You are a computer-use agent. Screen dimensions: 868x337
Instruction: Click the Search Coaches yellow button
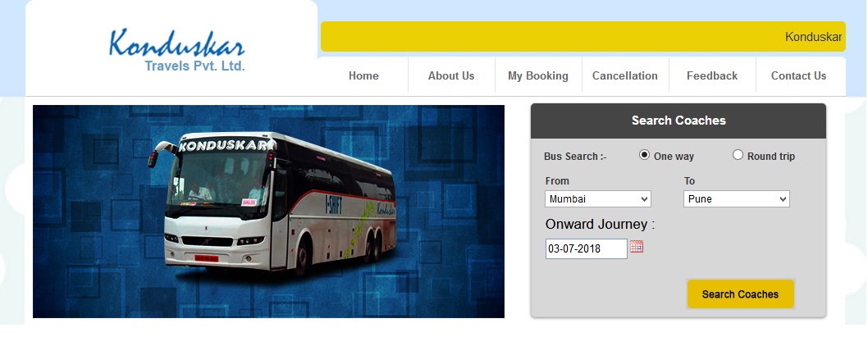tap(740, 294)
